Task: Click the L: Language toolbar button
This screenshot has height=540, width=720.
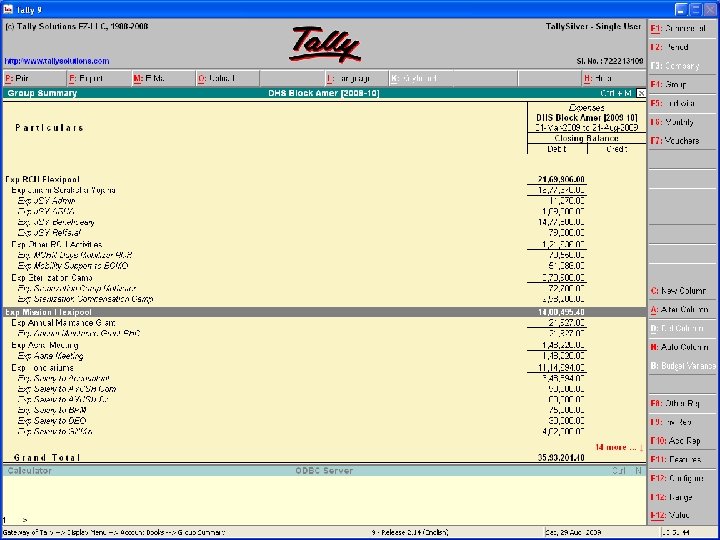Action: coord(356,79)
